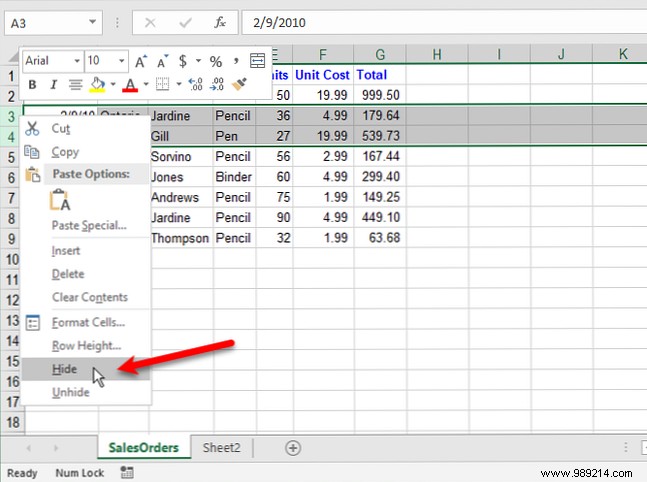647x482 pixels.
Task: Open font color dropdown arrow
Action: [x=146, y=85]
